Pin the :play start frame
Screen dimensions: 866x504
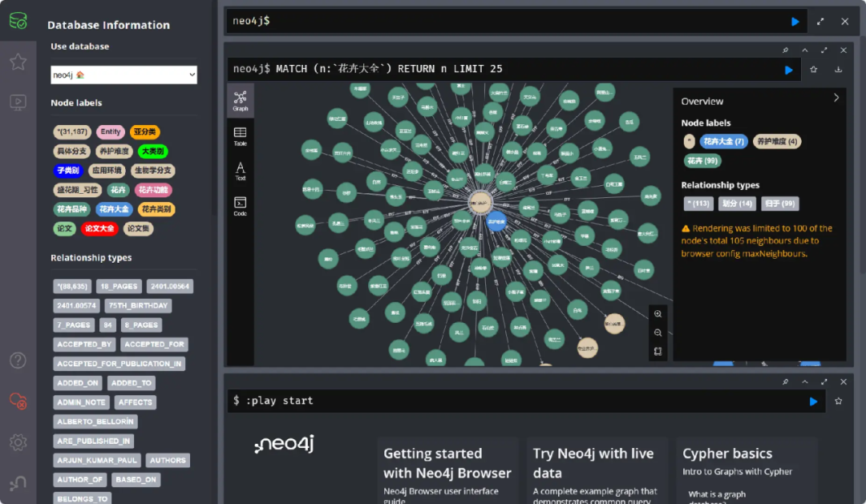785,382
